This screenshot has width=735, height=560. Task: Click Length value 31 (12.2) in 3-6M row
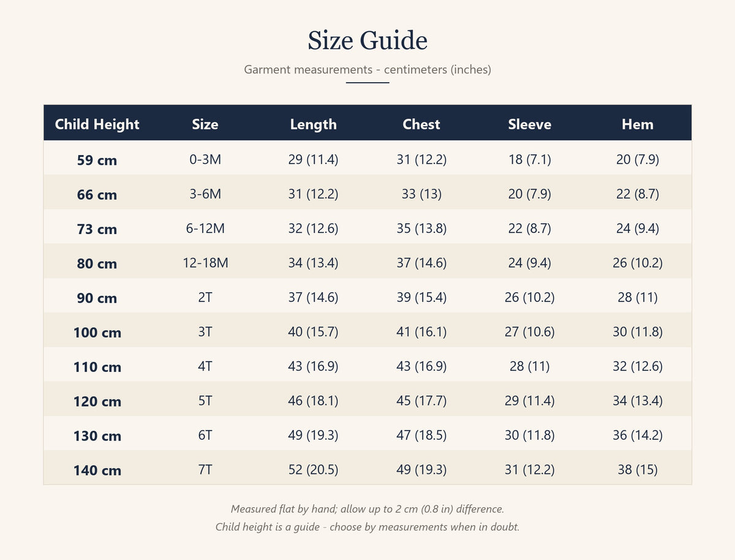[x=313, y=194]
